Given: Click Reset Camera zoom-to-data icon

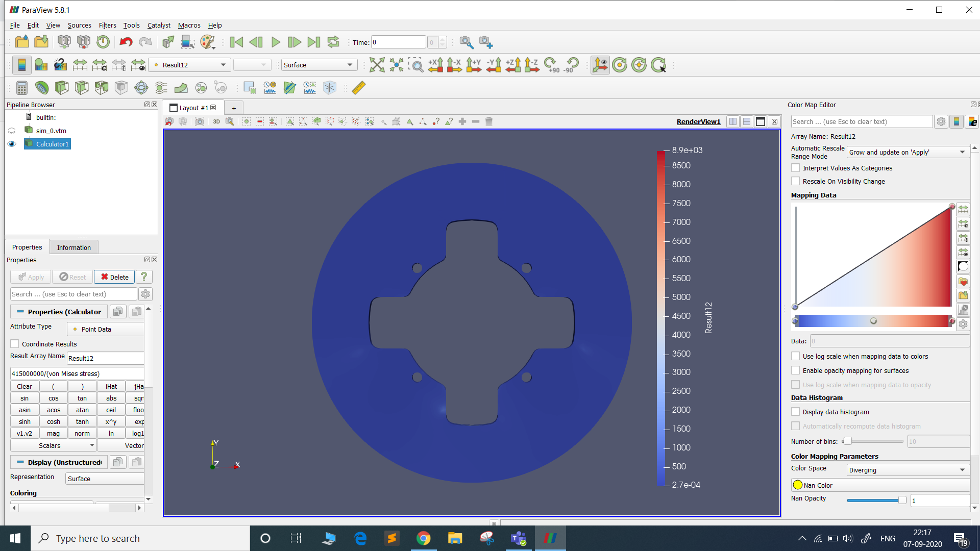Looking at the screenshot, I should click(x=377, y=65).
